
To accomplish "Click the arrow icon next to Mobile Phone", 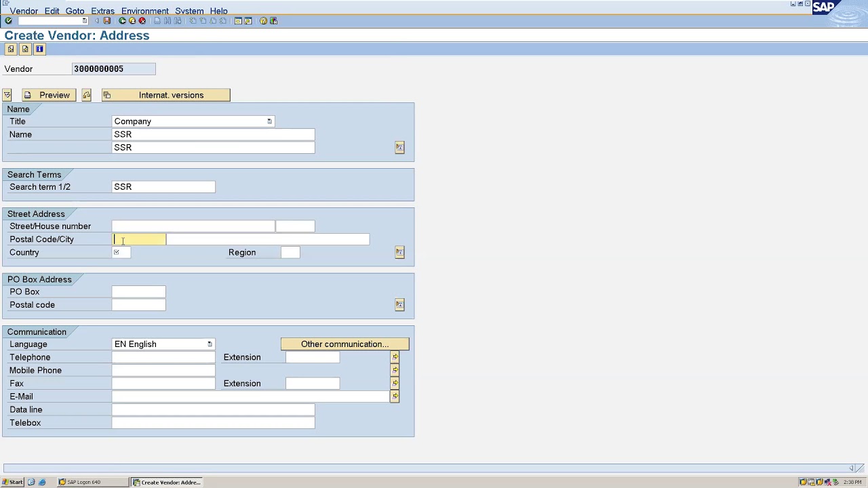I will [395, 370].
